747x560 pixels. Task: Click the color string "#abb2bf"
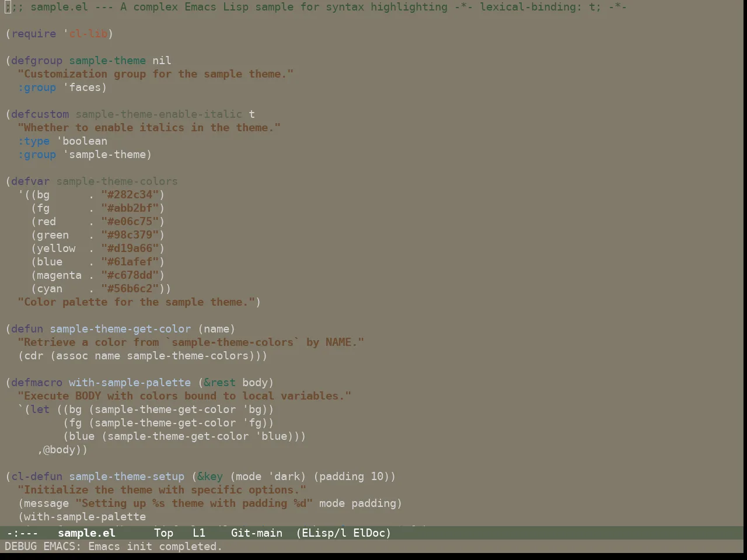click(130, 208)
